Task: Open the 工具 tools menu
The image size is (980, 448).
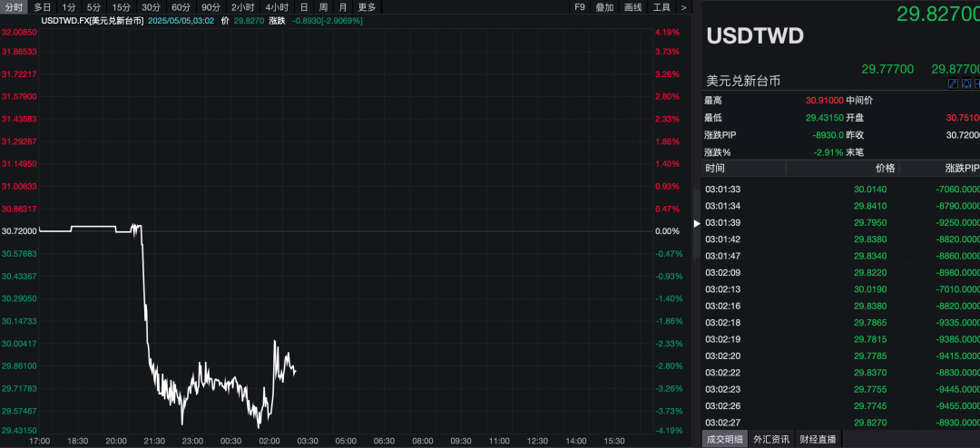Action: (661, 7)
